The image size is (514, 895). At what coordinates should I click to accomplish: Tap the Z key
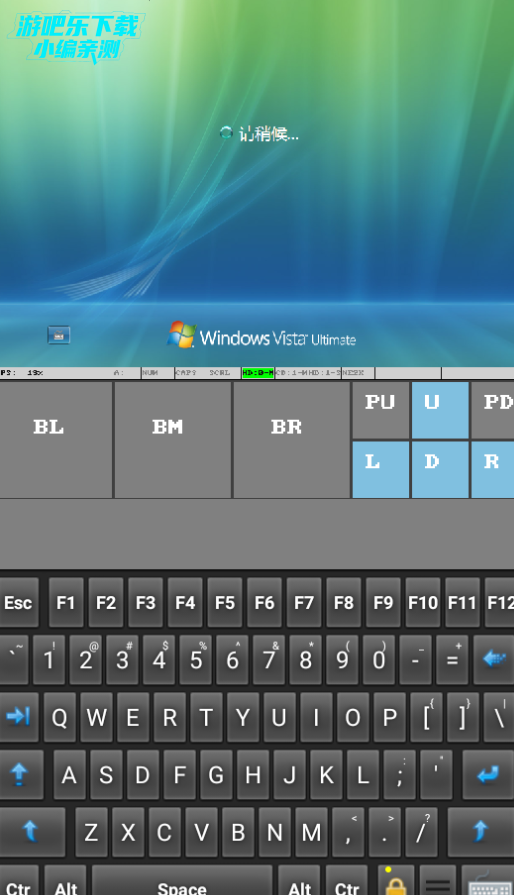pos(91,832)
